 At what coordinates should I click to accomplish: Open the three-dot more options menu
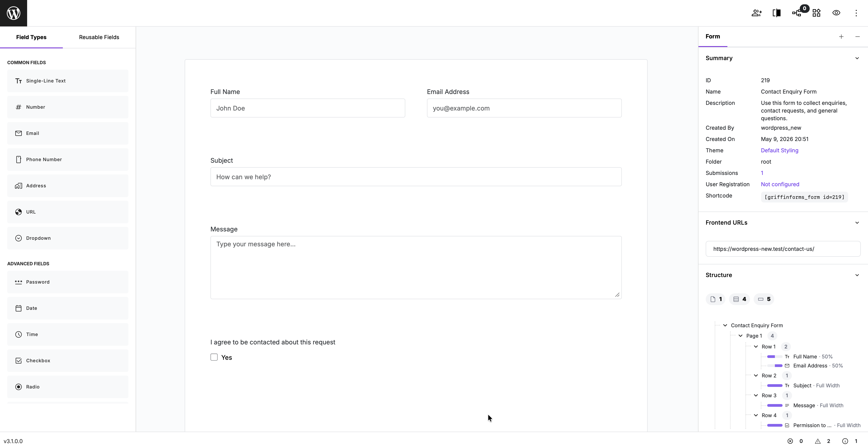point(856,13)
